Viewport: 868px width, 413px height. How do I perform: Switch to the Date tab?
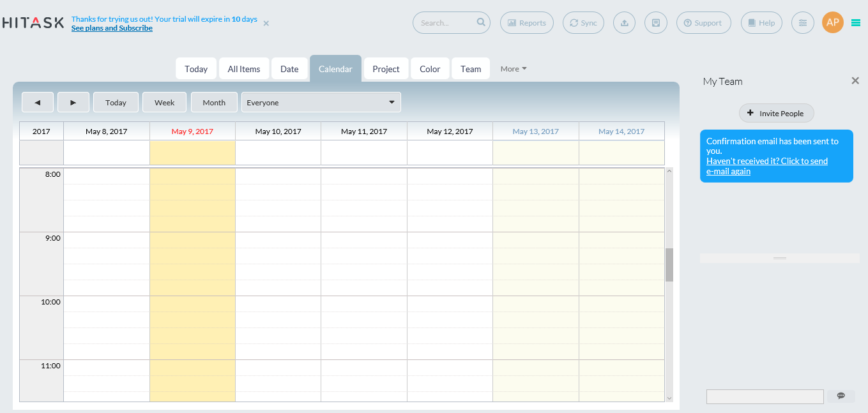tap(289, 69)
